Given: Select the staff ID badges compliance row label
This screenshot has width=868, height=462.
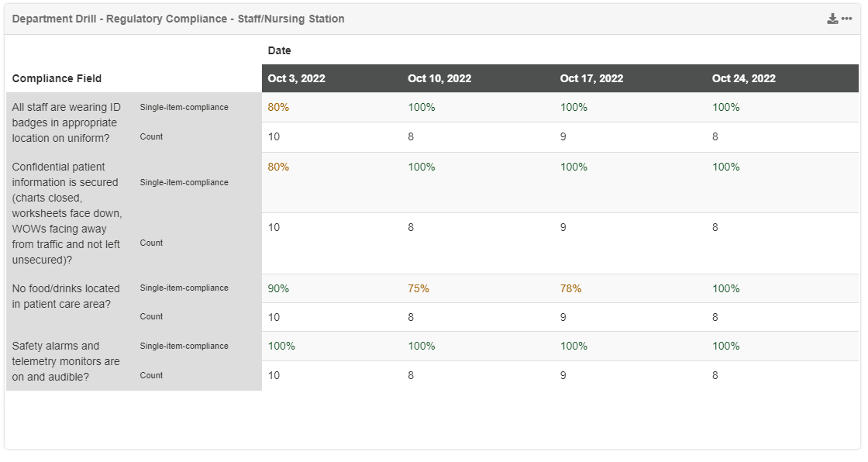Looking at the screenshot, I should (65, 122).
